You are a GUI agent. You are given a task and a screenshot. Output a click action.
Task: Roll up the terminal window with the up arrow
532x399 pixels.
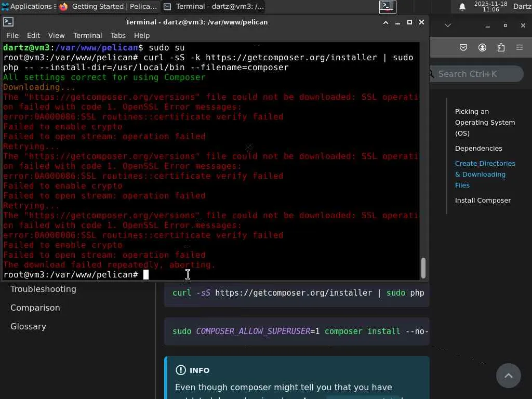(386, 22)
